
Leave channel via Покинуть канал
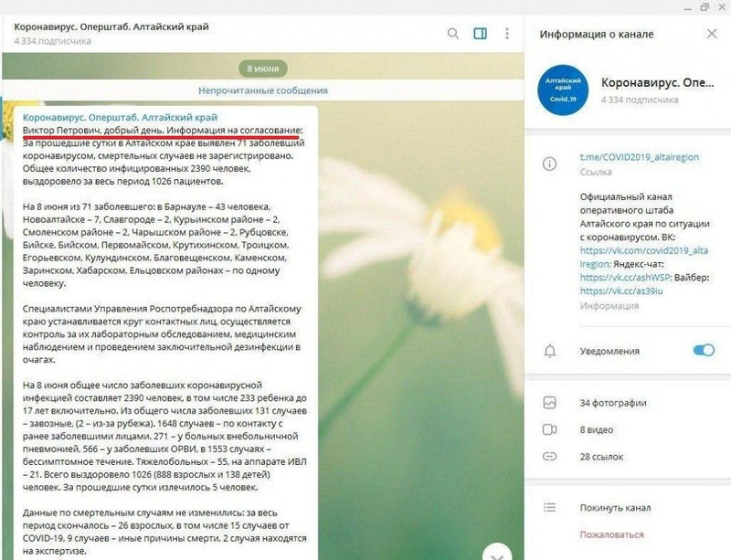(x=615, y=508)
